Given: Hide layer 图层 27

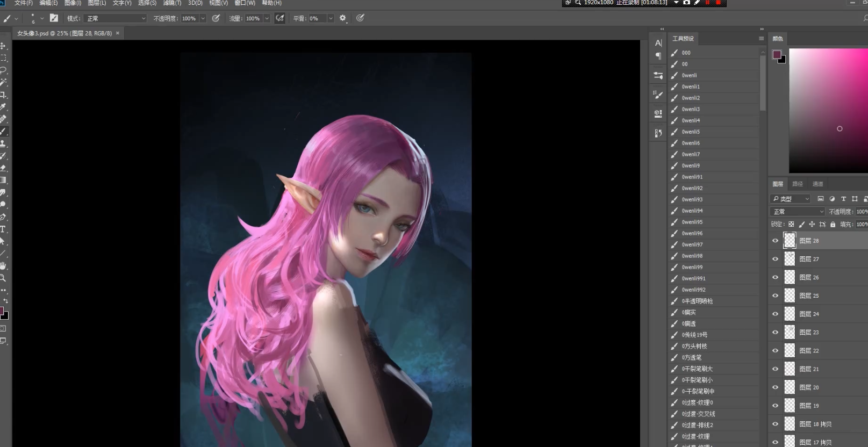Looking at the screenshot, I should (x=775, y=259).
